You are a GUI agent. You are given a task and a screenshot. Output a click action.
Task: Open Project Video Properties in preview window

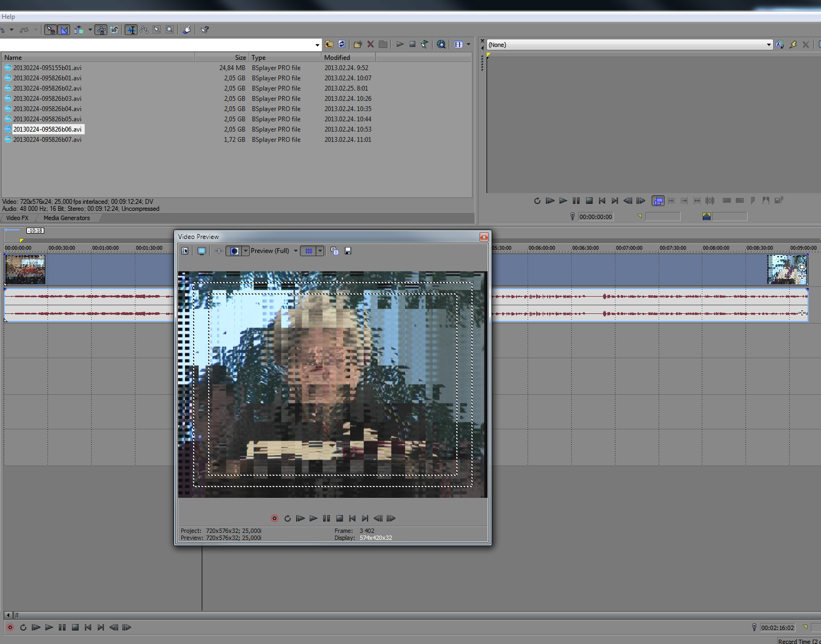pos(185,251)
